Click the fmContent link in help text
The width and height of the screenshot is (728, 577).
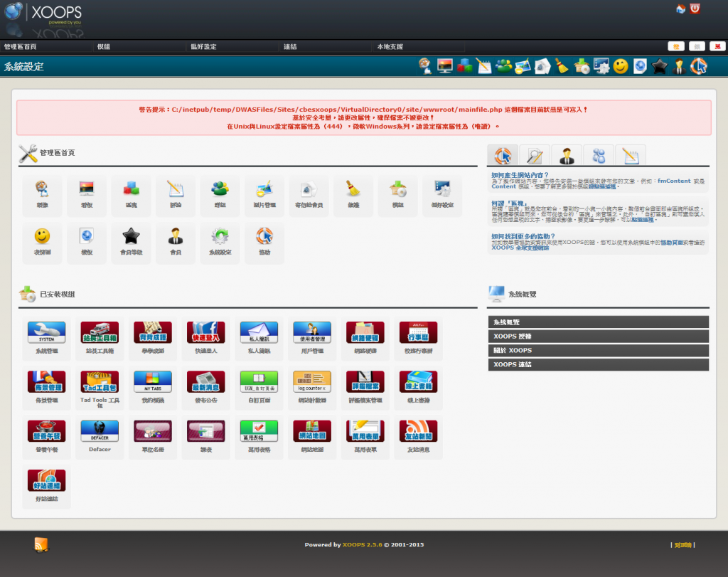(673, 181)
